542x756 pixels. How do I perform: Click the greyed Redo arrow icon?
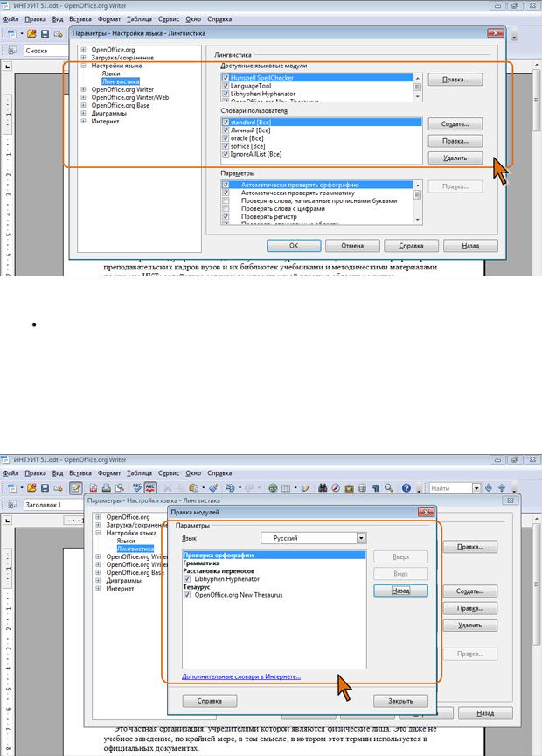(249, 488)
